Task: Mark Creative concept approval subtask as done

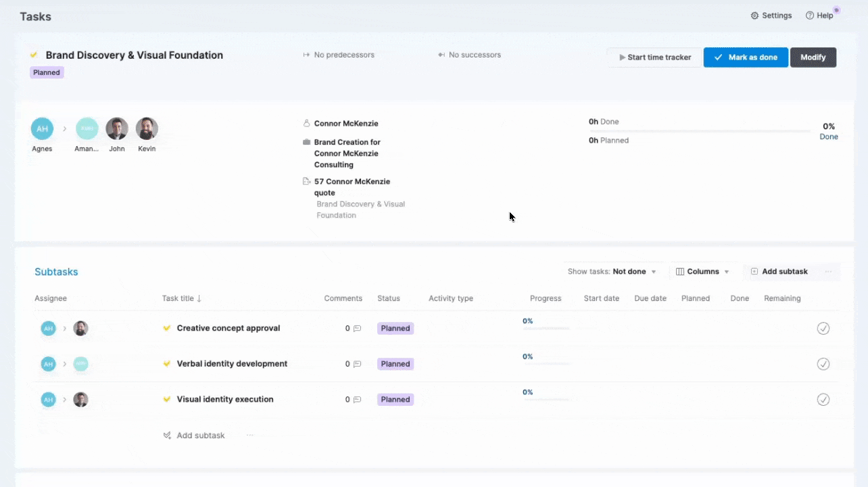Action: 823,329
